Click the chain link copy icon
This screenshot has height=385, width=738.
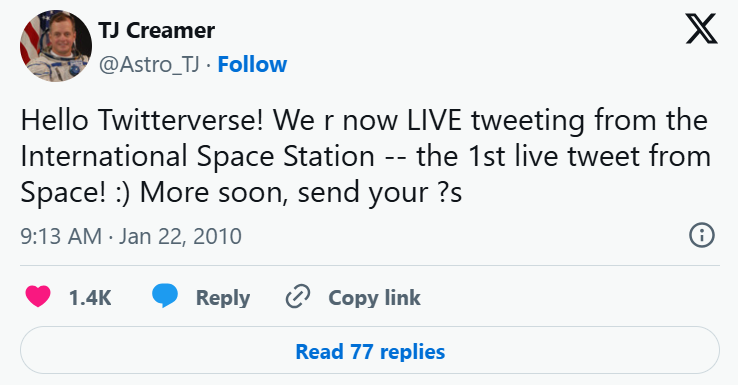298,297
